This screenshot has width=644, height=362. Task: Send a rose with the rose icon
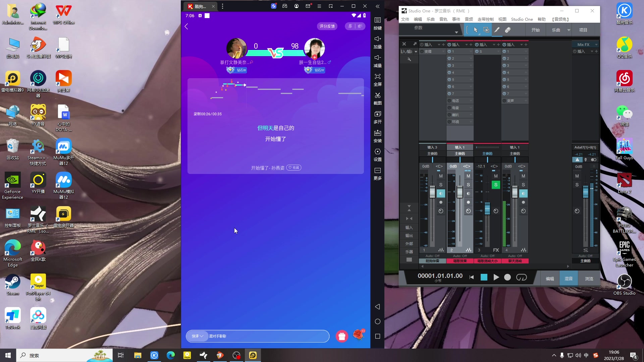(x=359, y=335)
